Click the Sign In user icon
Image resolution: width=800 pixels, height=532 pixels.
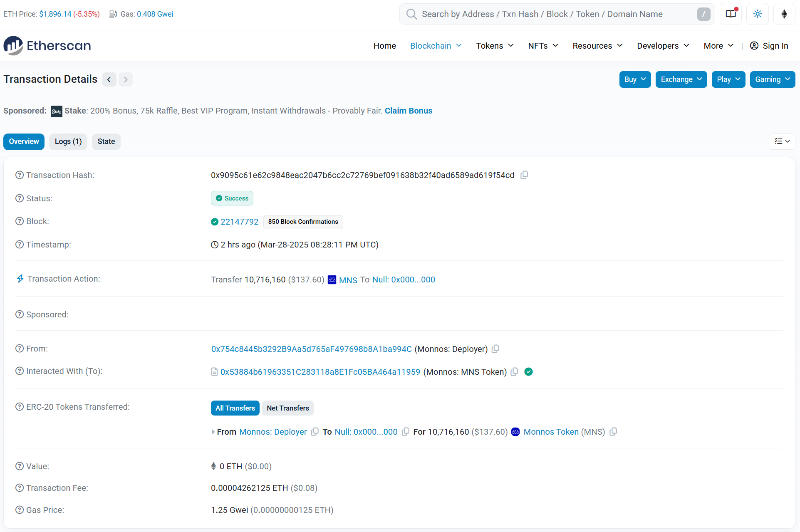tap(754, 46)
